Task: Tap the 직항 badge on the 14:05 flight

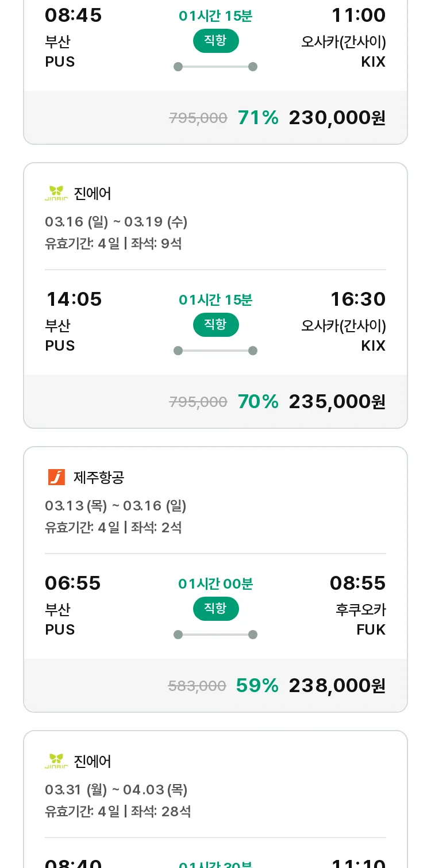Action: click(x=215, y=325)
